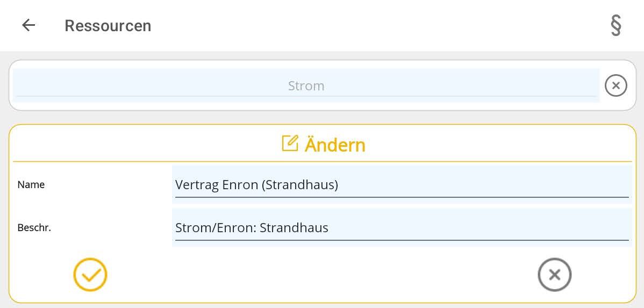
Task: Click the Strom placeholder text
Action: pyautogui.click(x=306, y=86)
